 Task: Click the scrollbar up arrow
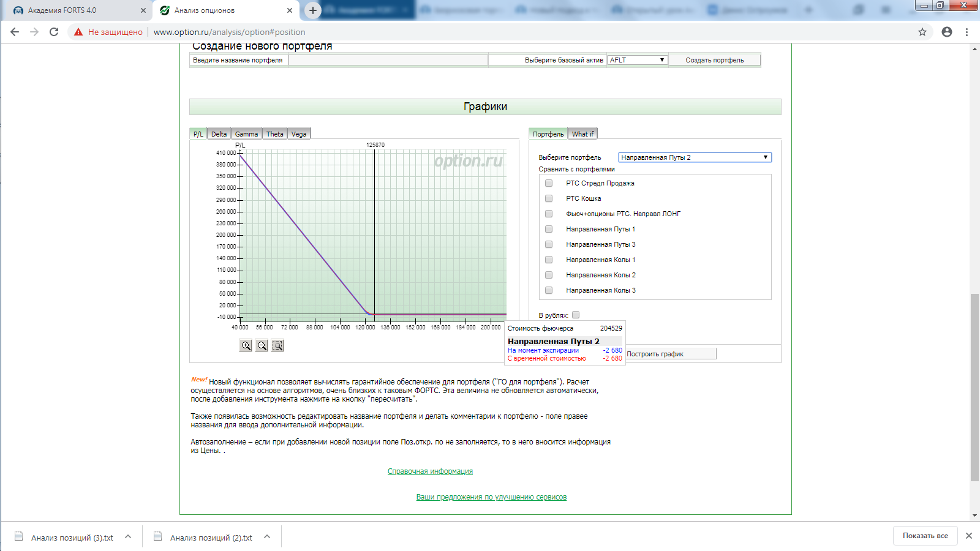point(974,48)
